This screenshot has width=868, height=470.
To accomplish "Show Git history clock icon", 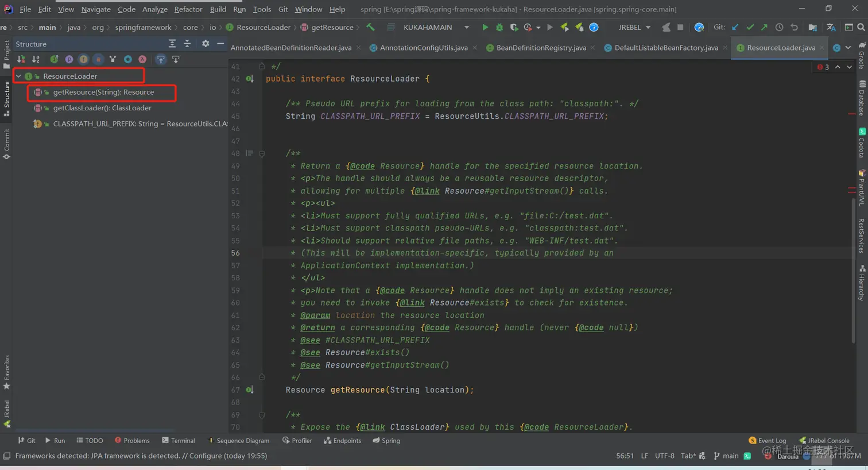I will [779, 27].
